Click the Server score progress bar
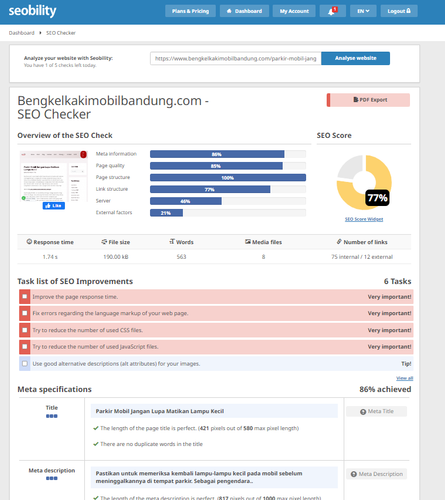Image resolution: width=445 pixels, height=500 pixels. click(x=228, y=201)
